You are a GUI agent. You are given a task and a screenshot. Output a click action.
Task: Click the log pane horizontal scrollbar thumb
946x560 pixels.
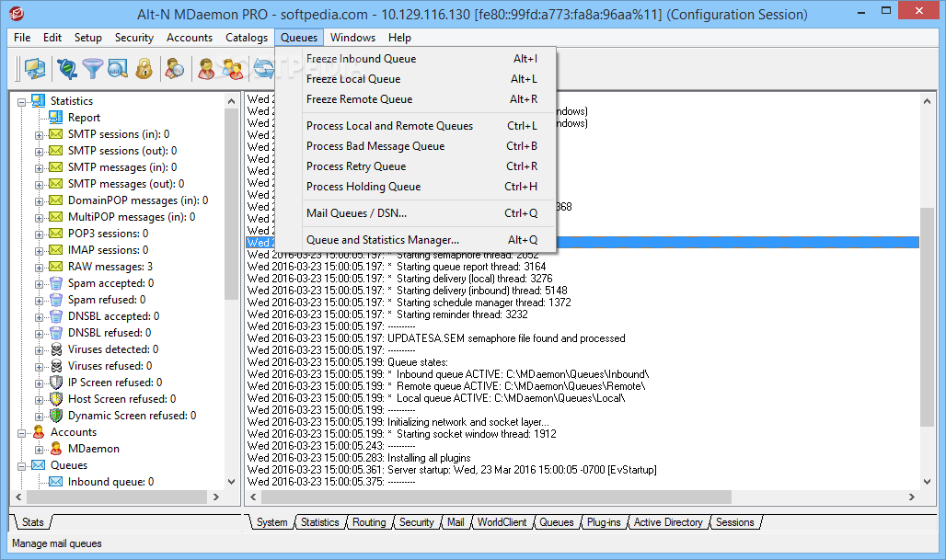click(496, 497)
